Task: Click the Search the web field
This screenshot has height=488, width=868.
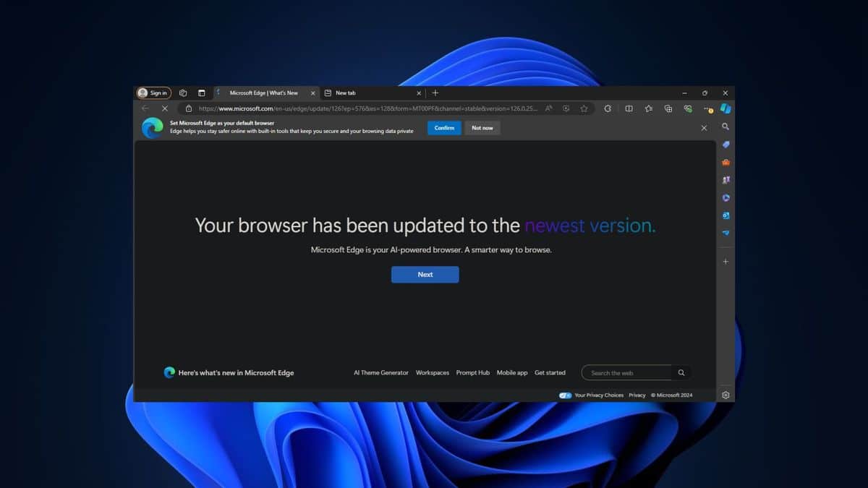Action: 626,373
